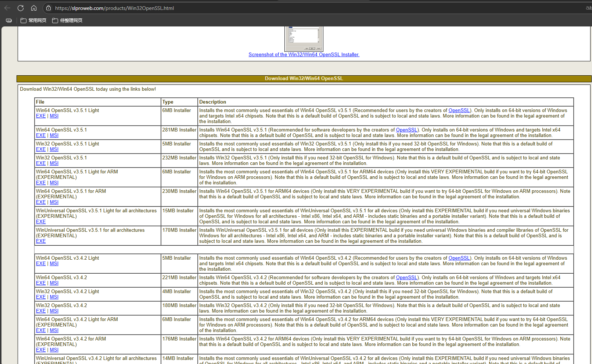Click the browser back arrow
Image resolution: width=592 pixels, height=364 pixels.
tap(7, 8)
